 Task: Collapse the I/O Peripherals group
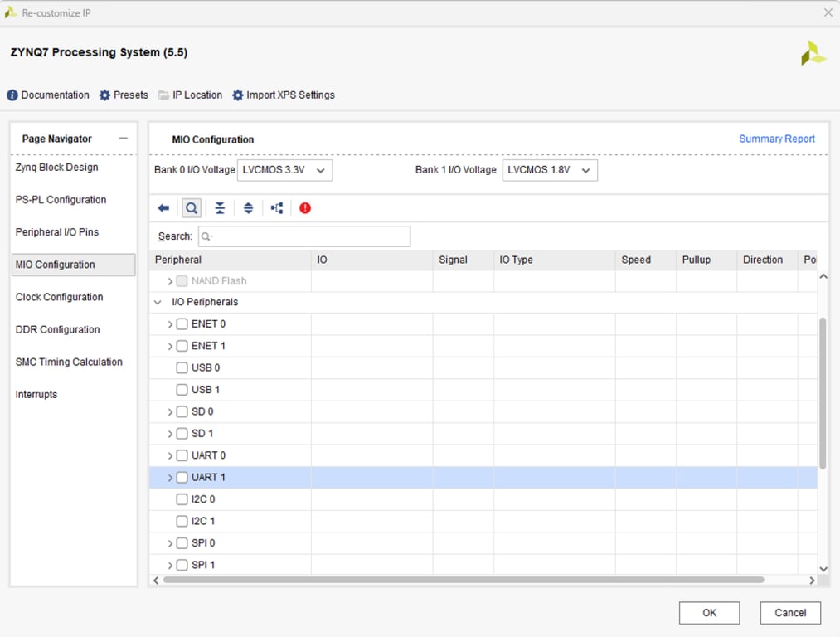pyautogui.click(x=158, y=302)
